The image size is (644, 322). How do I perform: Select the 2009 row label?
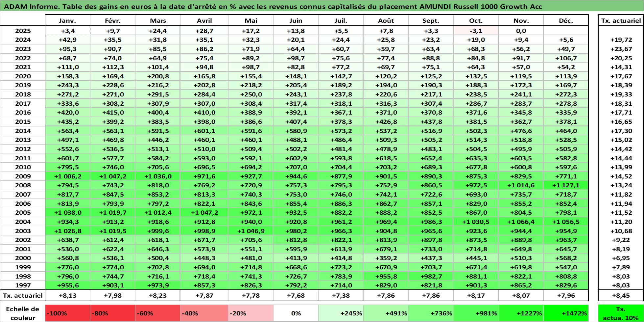23,176
